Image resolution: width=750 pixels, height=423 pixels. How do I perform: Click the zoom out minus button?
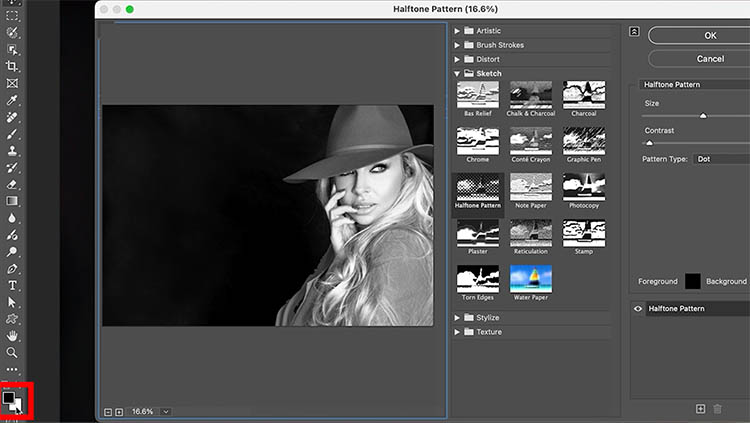coord(107,411)
